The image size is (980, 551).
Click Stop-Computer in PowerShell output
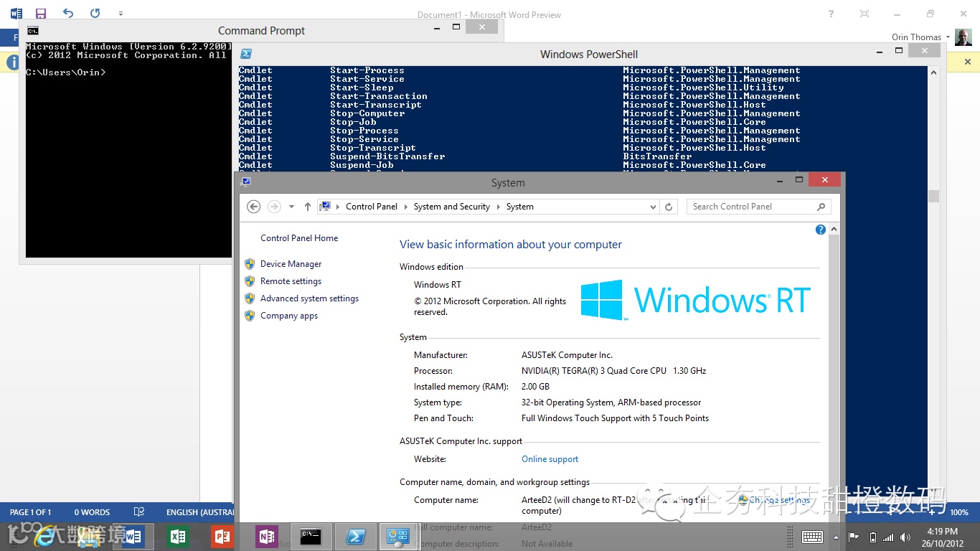(x=367, y=113)
